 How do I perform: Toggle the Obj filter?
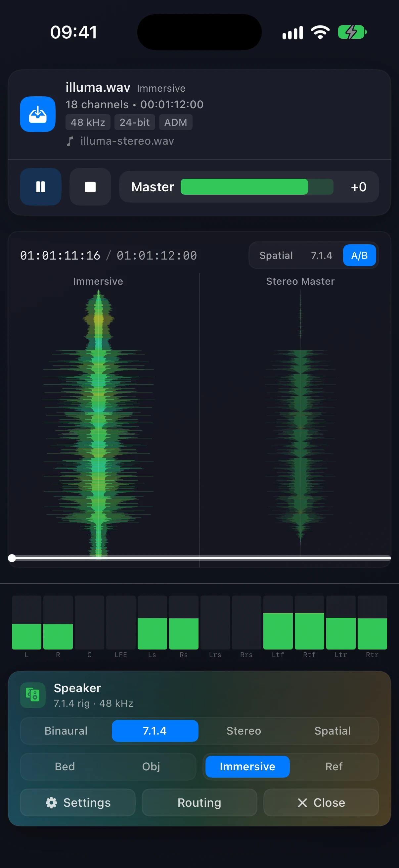pyautogui.click(x=151, y=766)
